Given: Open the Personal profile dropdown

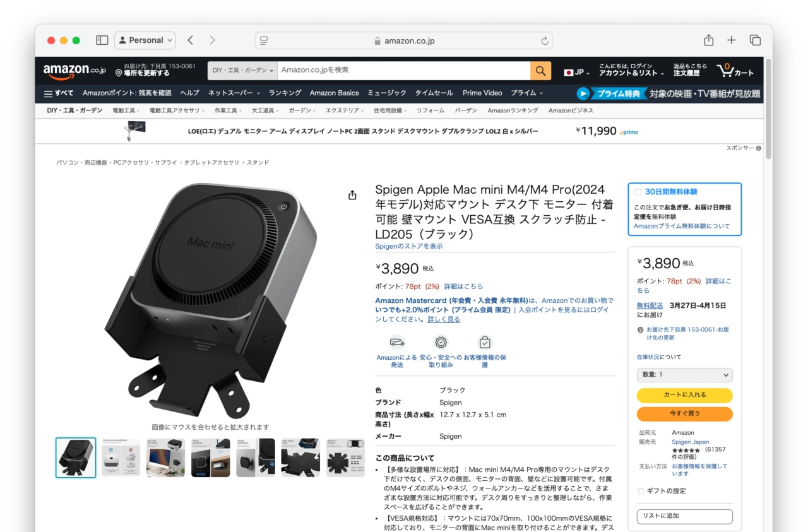Looking at the screenshot, I should point(145,40).
